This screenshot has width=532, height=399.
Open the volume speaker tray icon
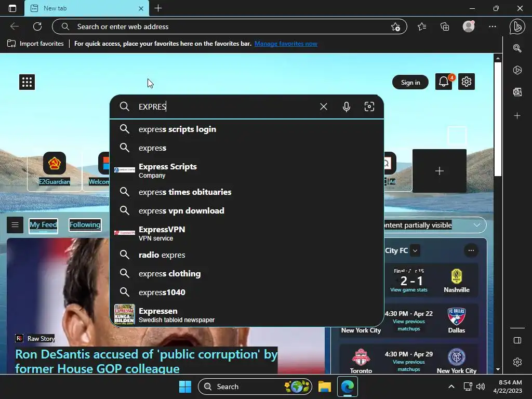click(x=481, y=387)
